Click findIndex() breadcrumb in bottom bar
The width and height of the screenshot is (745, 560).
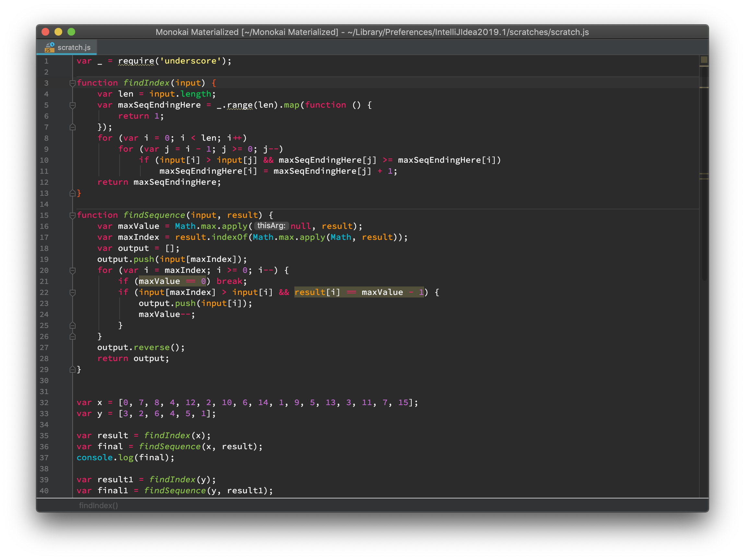coord(98,505)
